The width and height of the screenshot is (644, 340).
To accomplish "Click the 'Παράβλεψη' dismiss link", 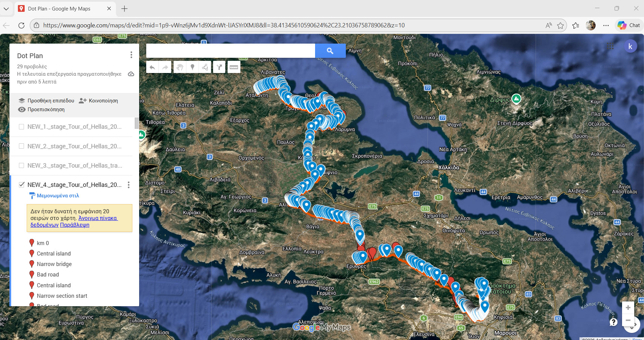I will point(75,225).
